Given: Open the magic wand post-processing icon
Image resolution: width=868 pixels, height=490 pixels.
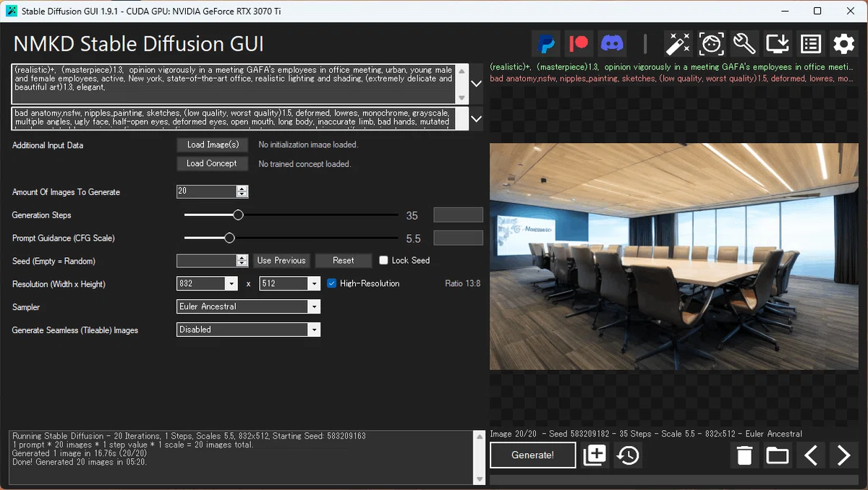Looking at the screenshot, I should click(x=678, y=44).
